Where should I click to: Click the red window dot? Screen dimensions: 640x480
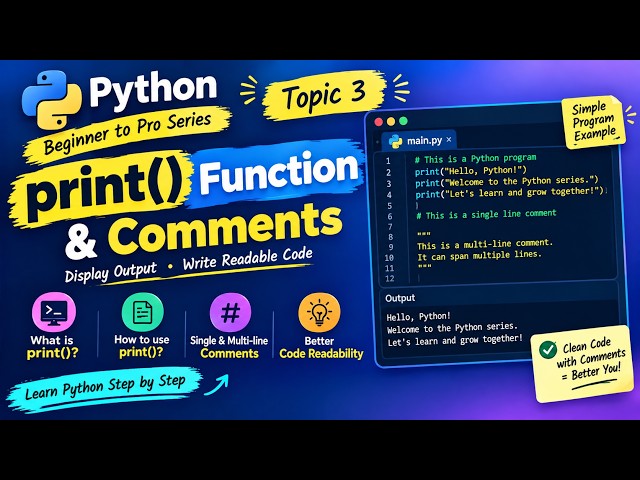coord(378,122)
